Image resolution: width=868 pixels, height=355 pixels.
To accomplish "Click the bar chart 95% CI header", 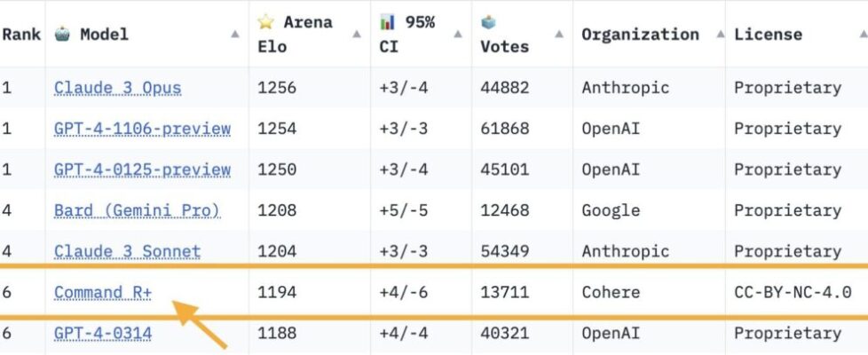I will tap(407, 35).
